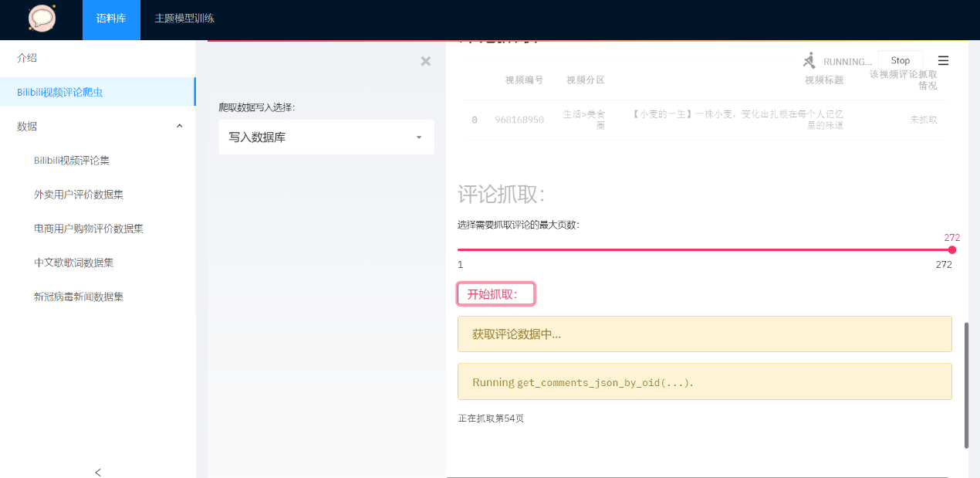The width and height of the screenshot is (980, 478).
Task: Click the running man status icon
Action: [x=809, y=60]
